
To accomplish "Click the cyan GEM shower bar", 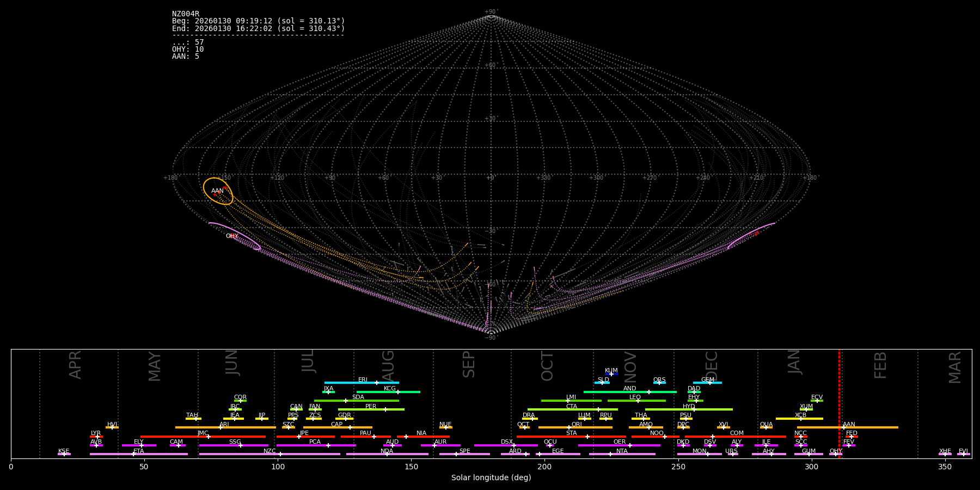I will (x=707, y=383).
